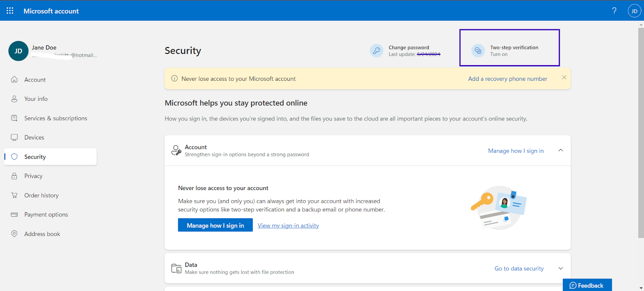The height and width of the screenshot is (291, 644).
Task: Click 'Never lose access to your account' heading
Action: (x=223, y=188)
